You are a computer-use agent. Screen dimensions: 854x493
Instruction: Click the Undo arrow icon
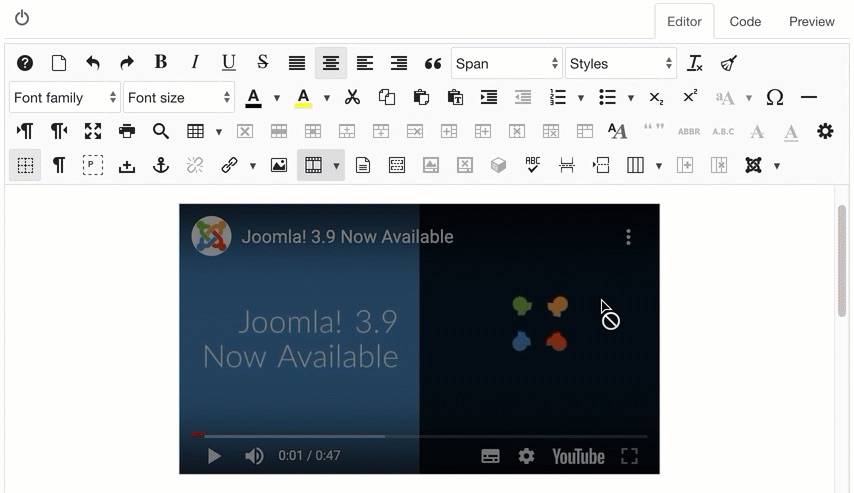coord(93,63)
